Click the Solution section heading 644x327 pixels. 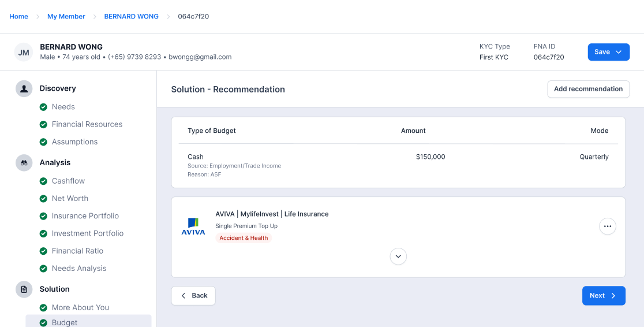pyautogui.click(x=55, y=289)
